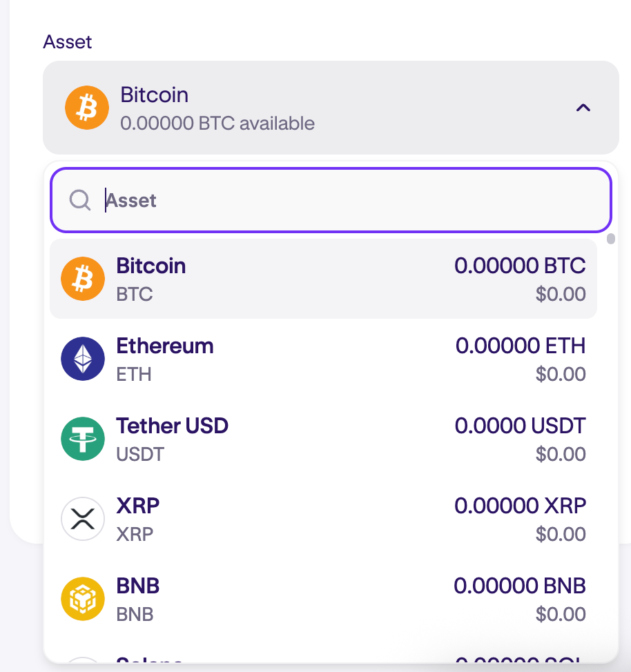
Task: Click the magnifying glass search icon
Action: [80, 200]
